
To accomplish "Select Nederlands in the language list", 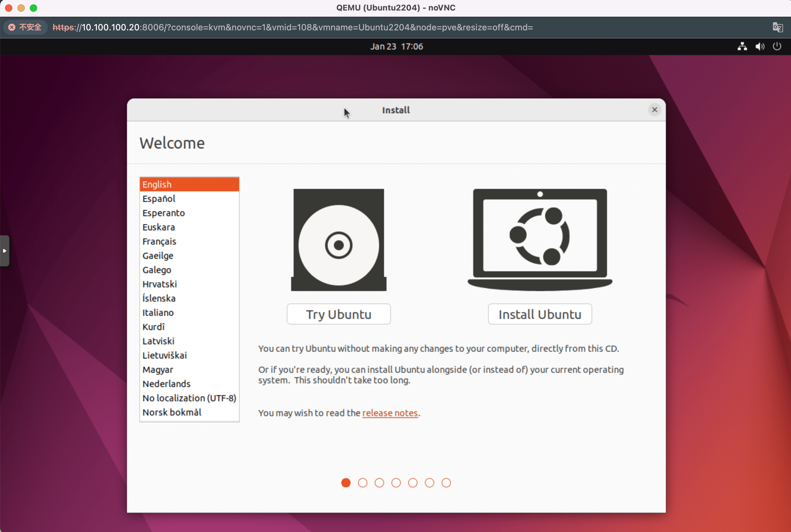I will click(189, 384).
